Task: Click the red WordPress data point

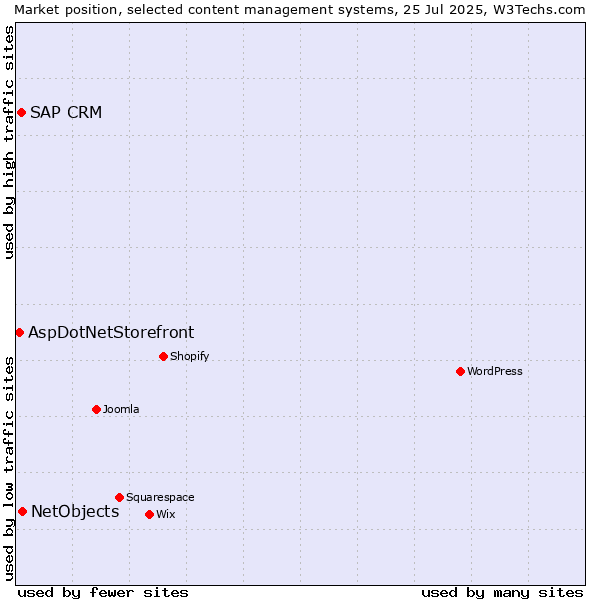Action: coord(460,372)
